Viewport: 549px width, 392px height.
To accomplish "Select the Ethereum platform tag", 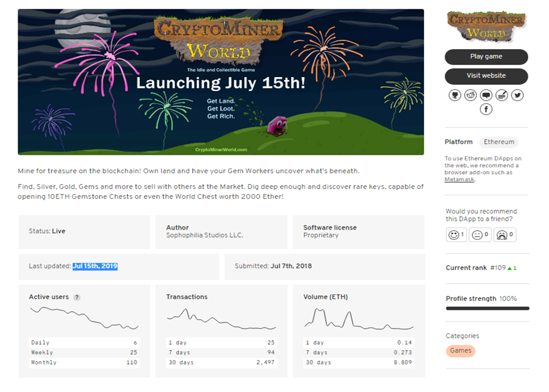I will pos(499,142).
